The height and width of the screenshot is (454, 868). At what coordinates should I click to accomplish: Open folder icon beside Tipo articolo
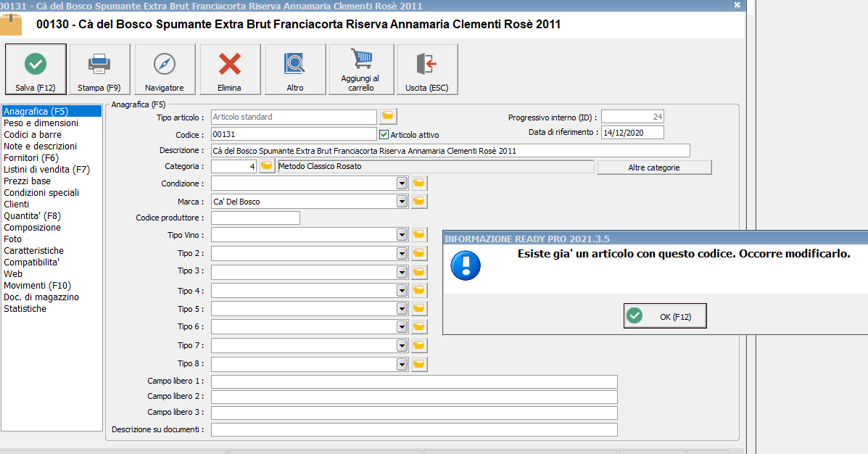(x=388, y=116)
